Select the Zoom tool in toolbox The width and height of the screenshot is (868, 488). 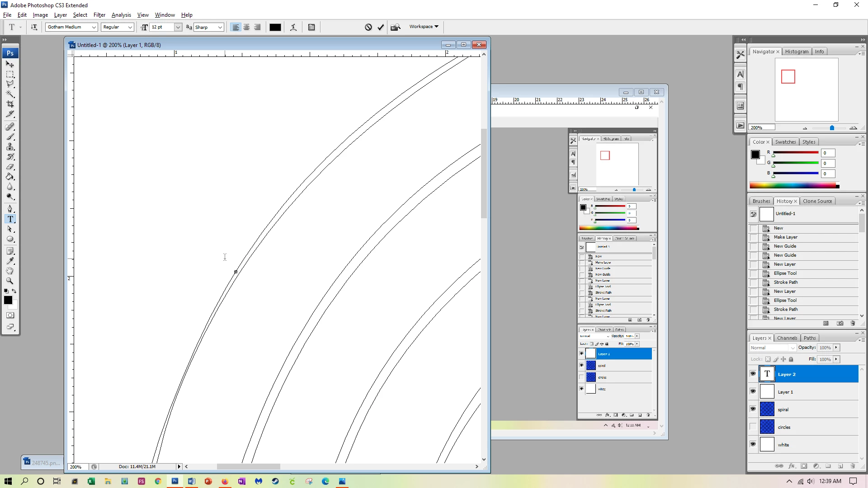(x=10, y=281)
